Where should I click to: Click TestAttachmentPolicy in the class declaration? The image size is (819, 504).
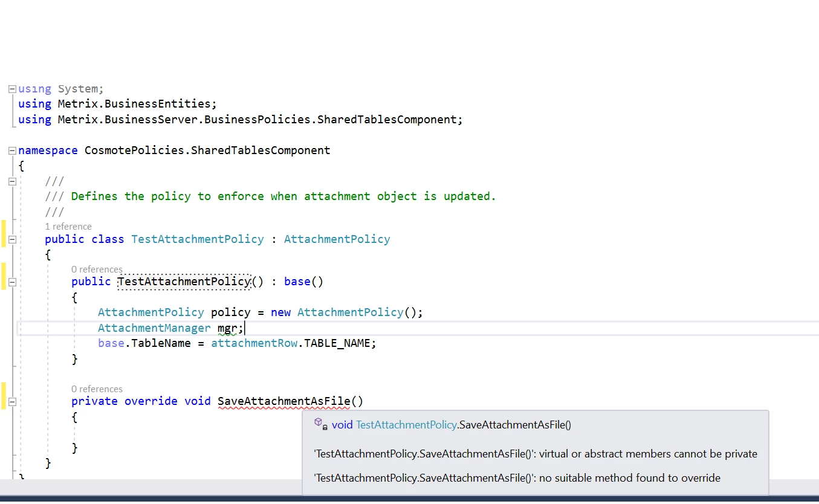click(x=198, y=239)
